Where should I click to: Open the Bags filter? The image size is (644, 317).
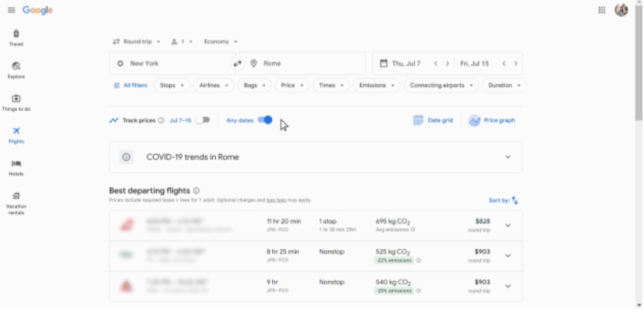point(255,86)
